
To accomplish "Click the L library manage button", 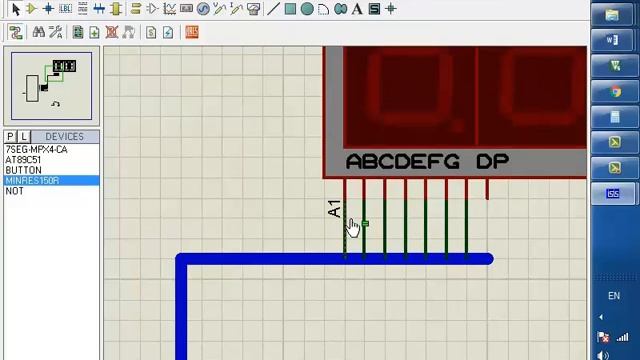I will click(24, 137).
